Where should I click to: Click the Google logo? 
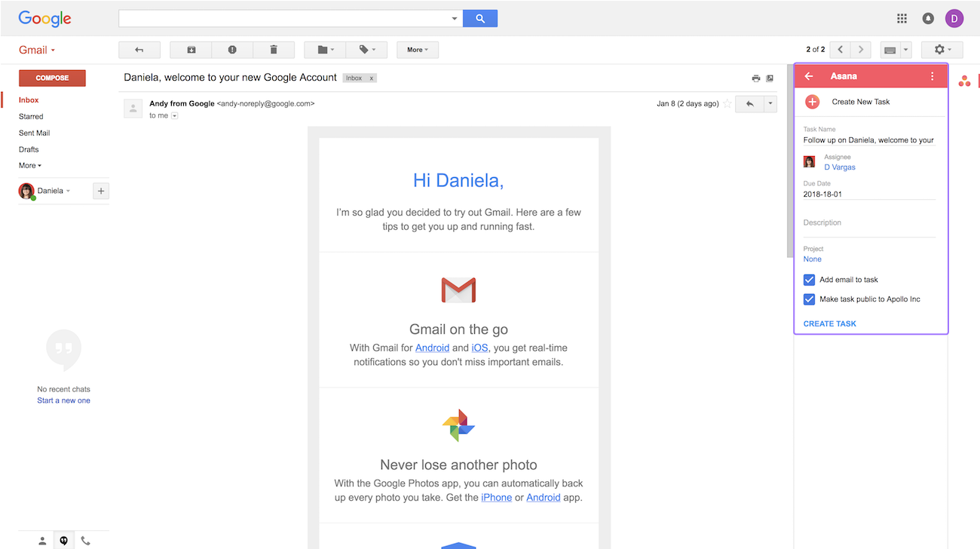click(44, 19)
